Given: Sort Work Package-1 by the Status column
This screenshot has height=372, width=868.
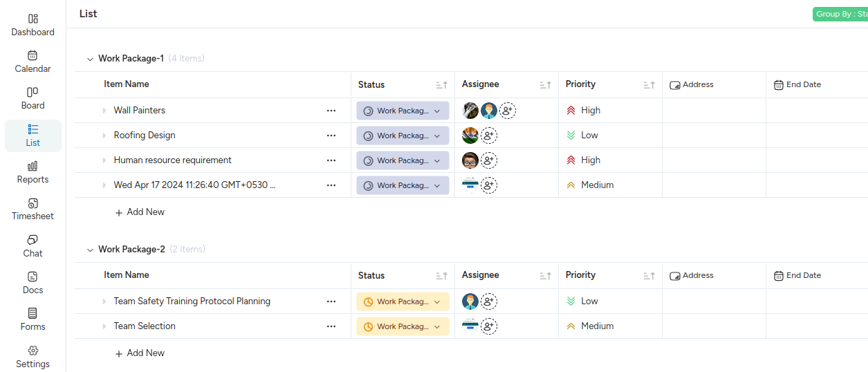Looking at the screenshot, I should [441, 85].
